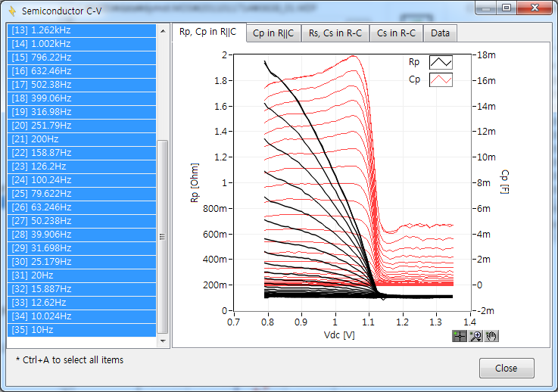
Task: Click the frequency list scroll up arrow
Action: 163,31
